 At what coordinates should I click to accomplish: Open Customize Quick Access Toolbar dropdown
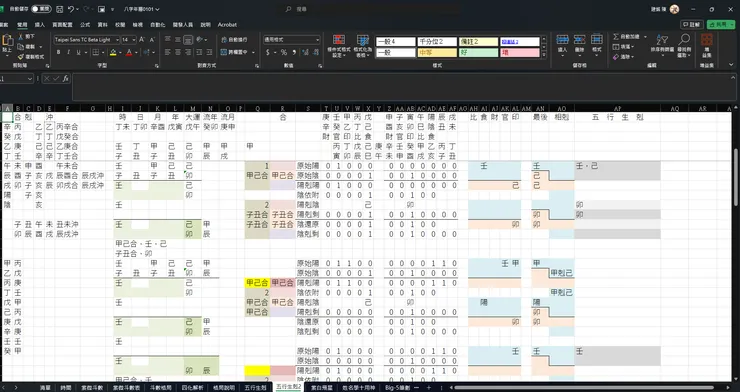pyautogui.click(x=112, y=9)
